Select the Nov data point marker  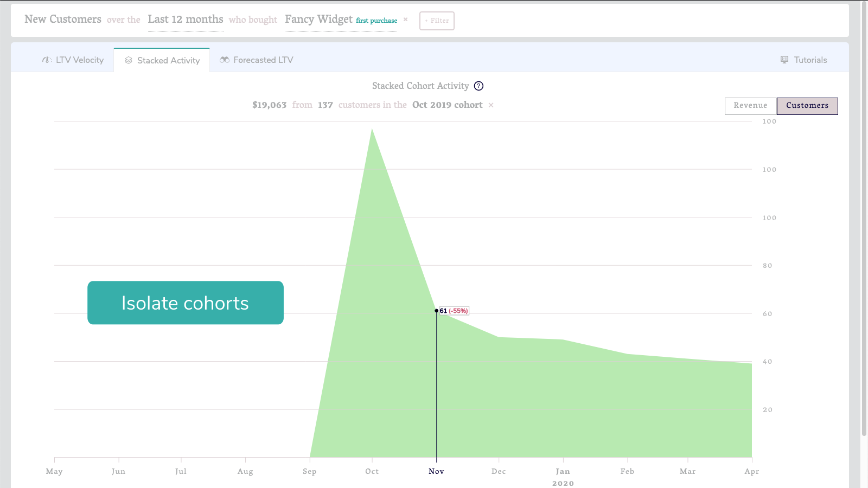pos(437,311)
